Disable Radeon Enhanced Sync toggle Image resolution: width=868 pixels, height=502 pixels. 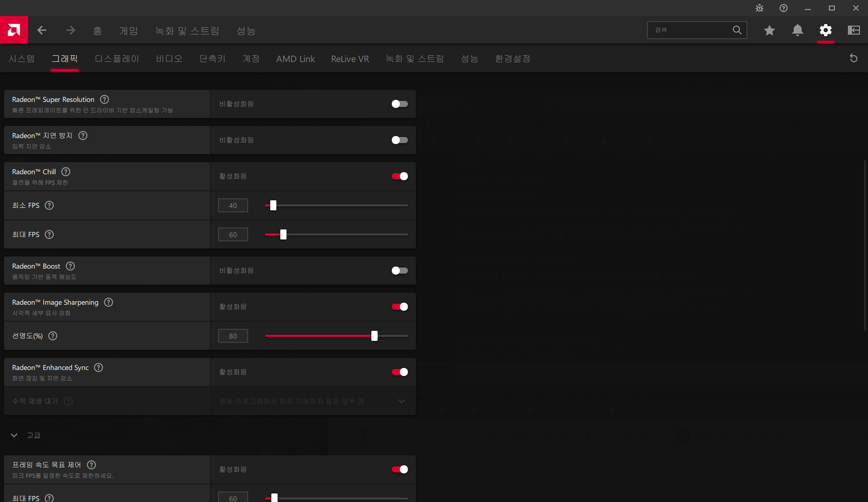pos(400,372)
